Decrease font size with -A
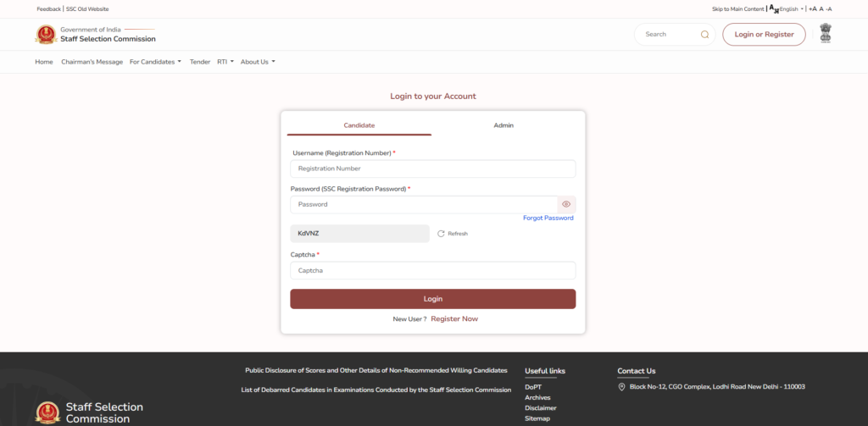868x426 pixels. [x=829, y=8]
